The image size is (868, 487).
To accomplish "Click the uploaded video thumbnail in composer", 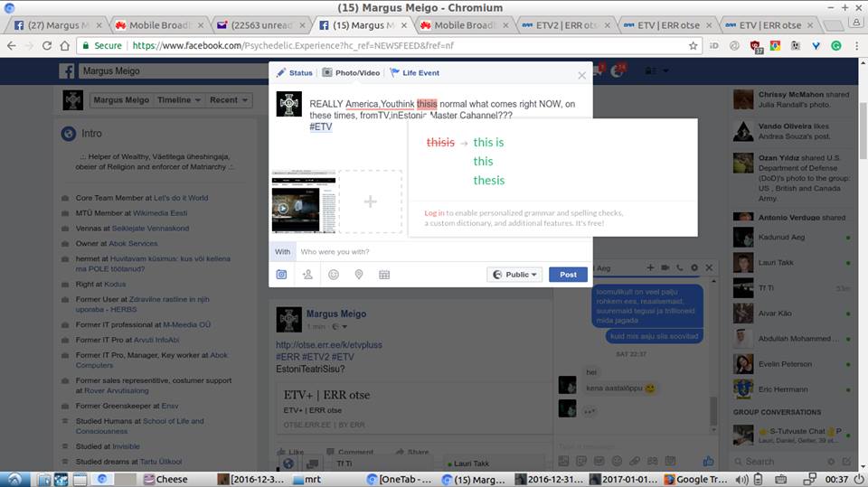I will [304, 201].
